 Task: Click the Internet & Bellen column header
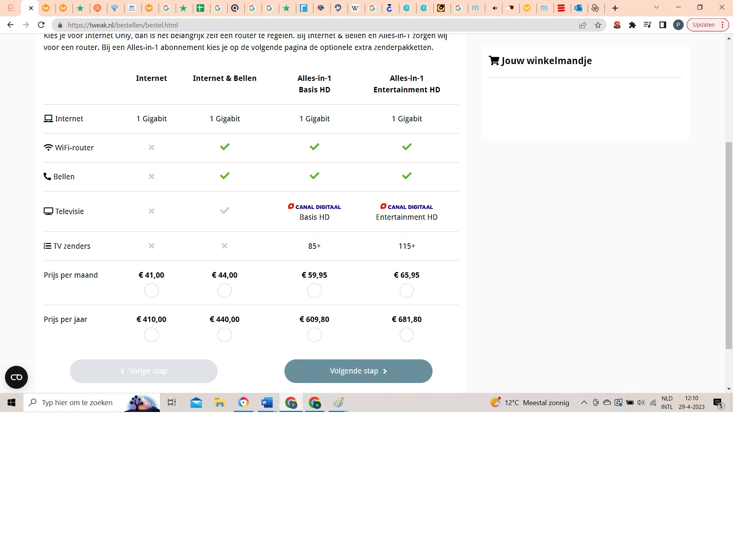tap(224, 78)
